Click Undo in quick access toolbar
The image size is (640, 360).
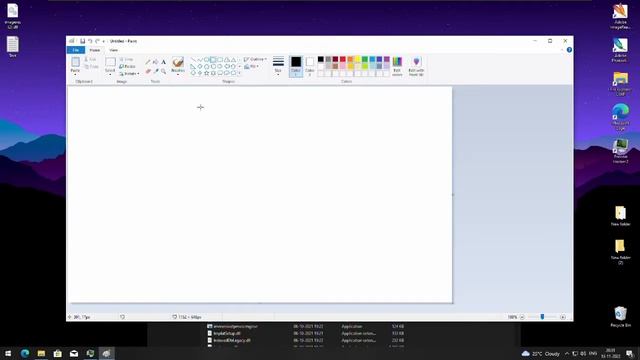[x=90, y=41]
